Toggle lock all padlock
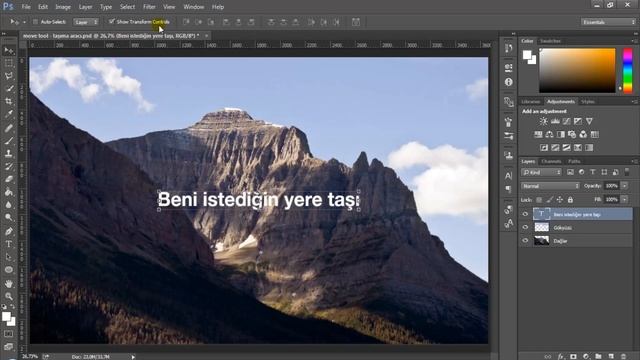 (x=570, y=200)
